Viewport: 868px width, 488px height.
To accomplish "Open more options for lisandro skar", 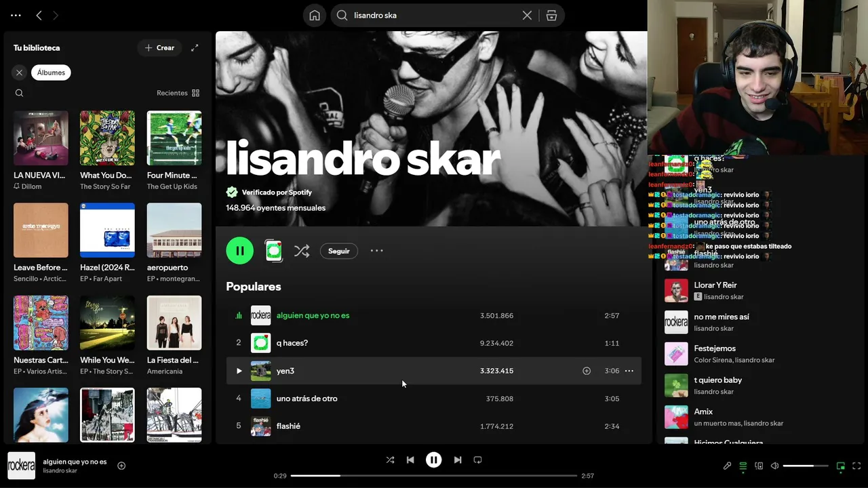I will pos(377,251).
